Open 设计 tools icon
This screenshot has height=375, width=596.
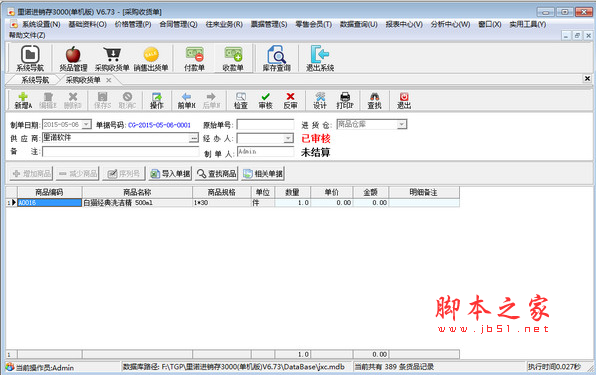320,101
